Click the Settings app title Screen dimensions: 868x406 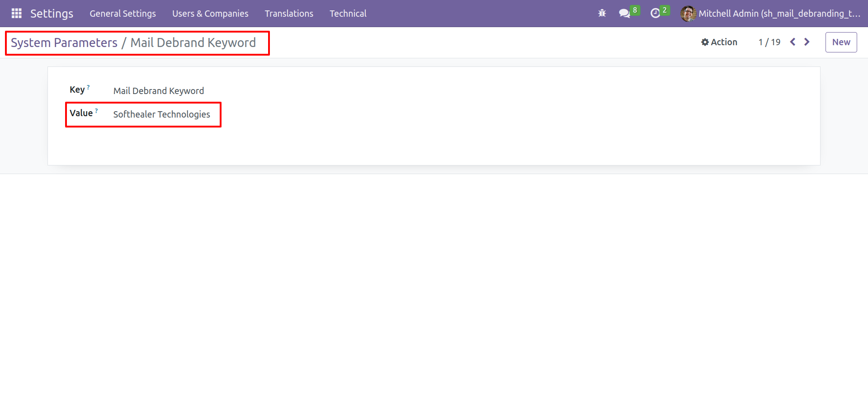[52, 14]
